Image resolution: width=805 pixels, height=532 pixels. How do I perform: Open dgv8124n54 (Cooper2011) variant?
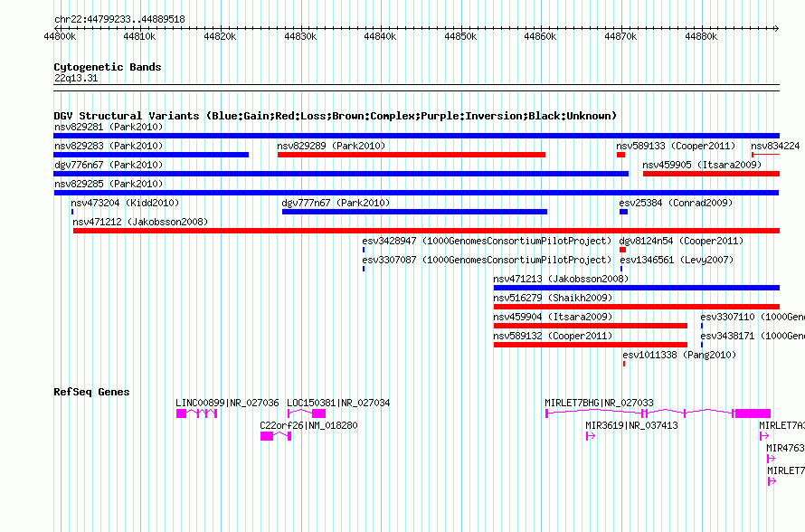681,241
